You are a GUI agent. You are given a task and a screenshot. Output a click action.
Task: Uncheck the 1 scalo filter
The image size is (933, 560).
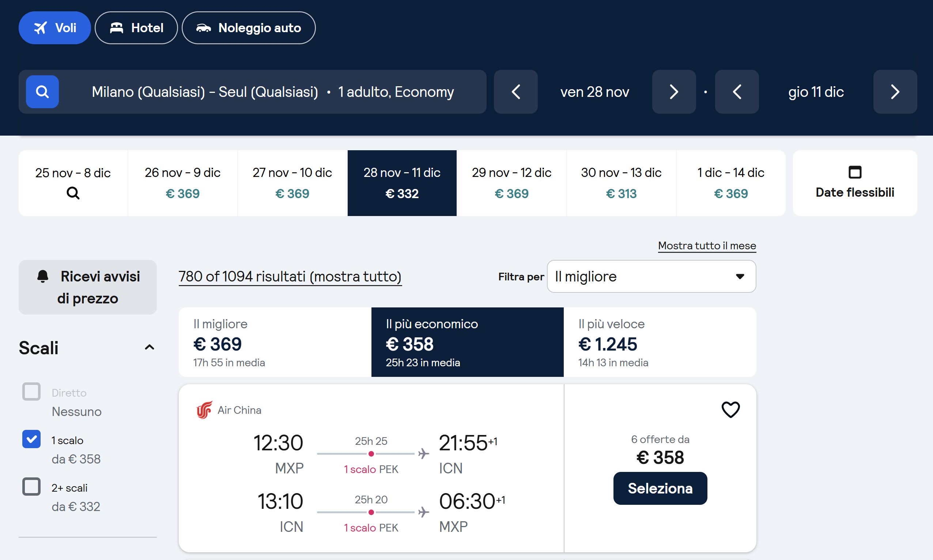pyautogui.click(x=31, y=439)
